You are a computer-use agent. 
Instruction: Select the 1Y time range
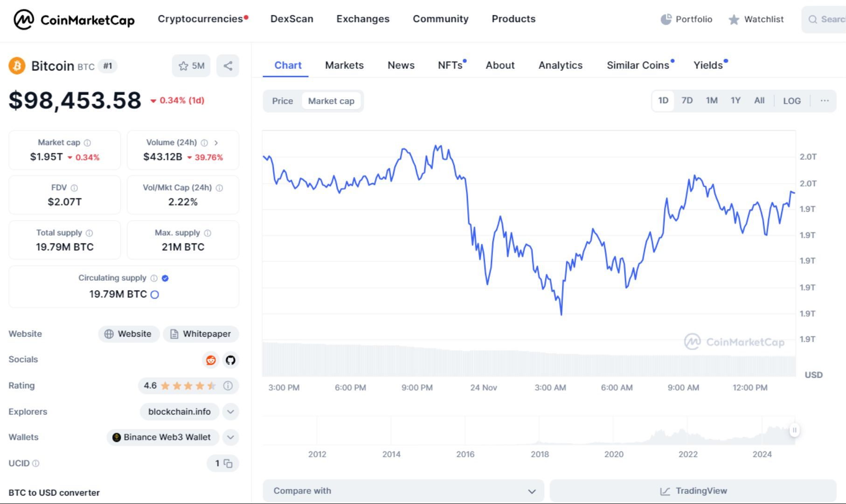735,100
